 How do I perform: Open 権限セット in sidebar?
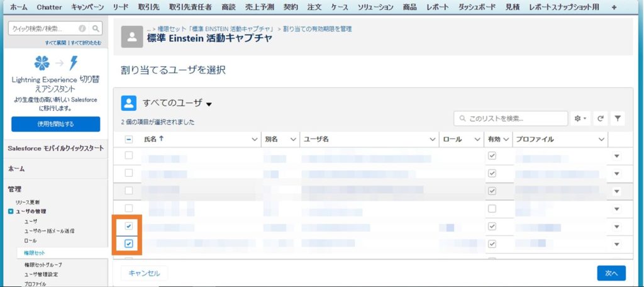(35, 253)
